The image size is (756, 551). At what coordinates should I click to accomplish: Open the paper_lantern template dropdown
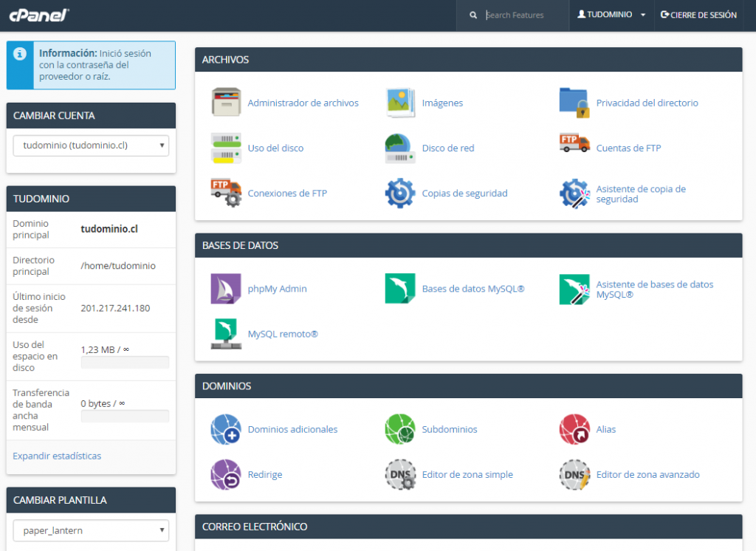pos(90,530)
